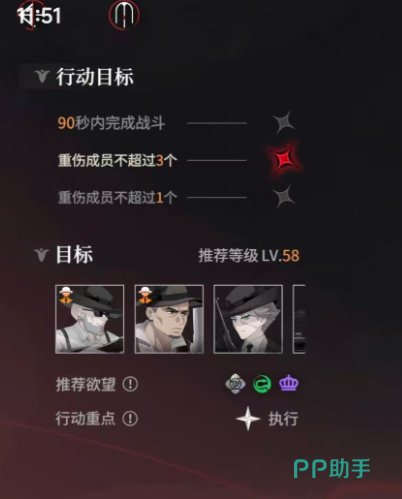This screenshot has height=499, width=402.
Task: Collapse the 行动目标 section arrow
Action: click(42, 77)
